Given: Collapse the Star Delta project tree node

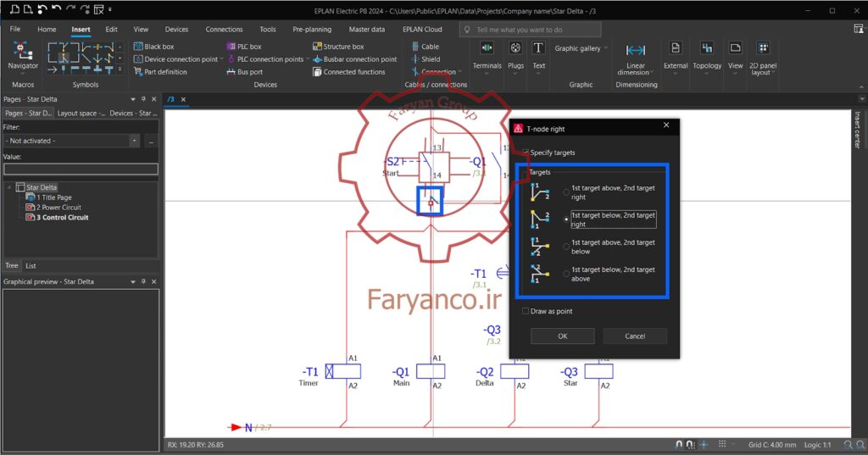Looking at the screenshot, I should coord(8,187).
